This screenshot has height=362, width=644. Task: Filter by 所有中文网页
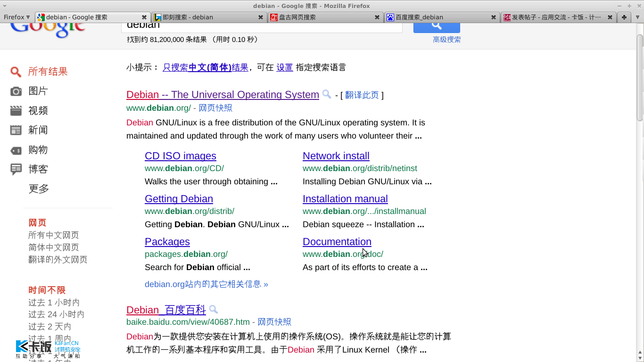tap(54, 235)
